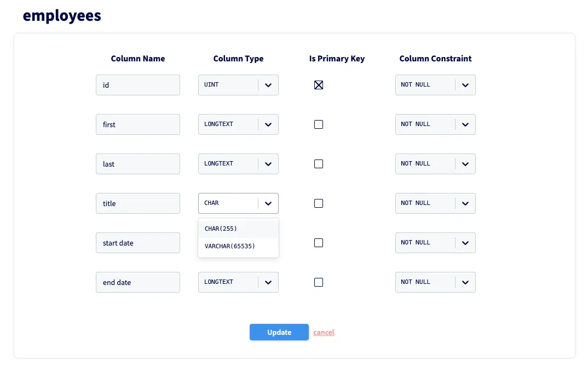588x365 pixels.
Task: Open the title column constraint dropdown
Action: coord(465,203)
